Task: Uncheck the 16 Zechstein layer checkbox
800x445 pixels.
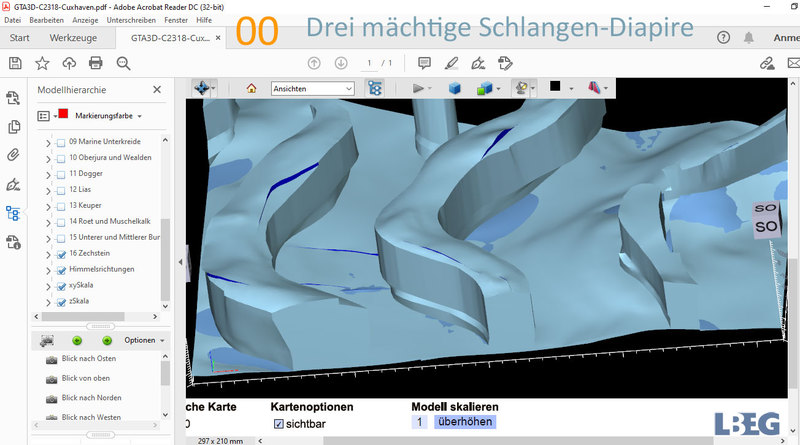Action: pyautogui.click(x=61, y=254)
